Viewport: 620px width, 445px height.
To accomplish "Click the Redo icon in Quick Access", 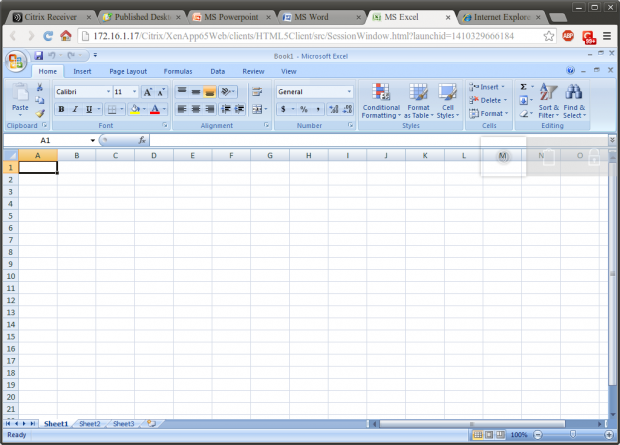I will (71, 56).
